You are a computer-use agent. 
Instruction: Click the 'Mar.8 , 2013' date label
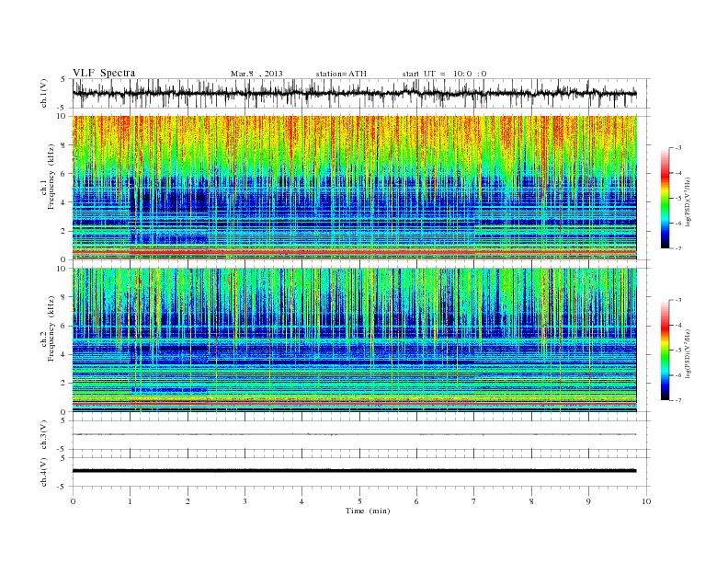pyautogui.click(x=256, y=74)
